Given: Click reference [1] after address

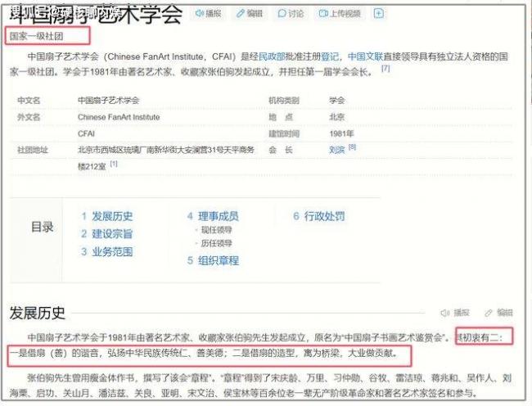Looking at the screenshot, I should [x=115, y=164].
